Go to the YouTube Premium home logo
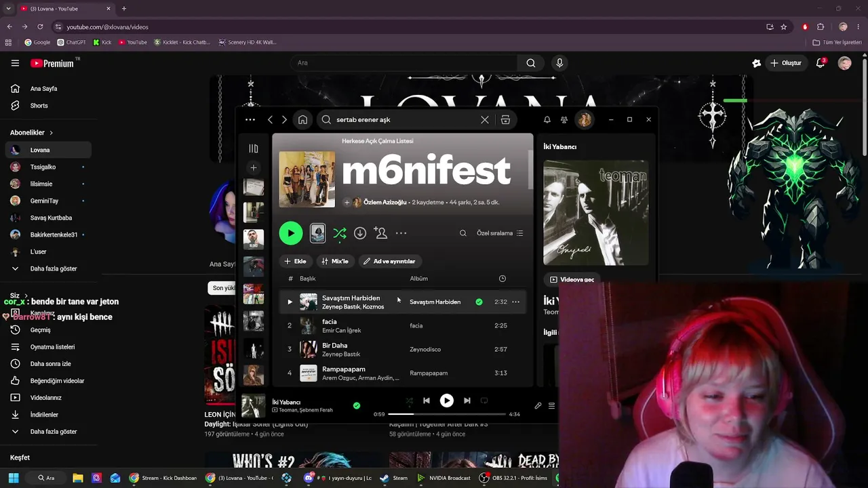 52,63
